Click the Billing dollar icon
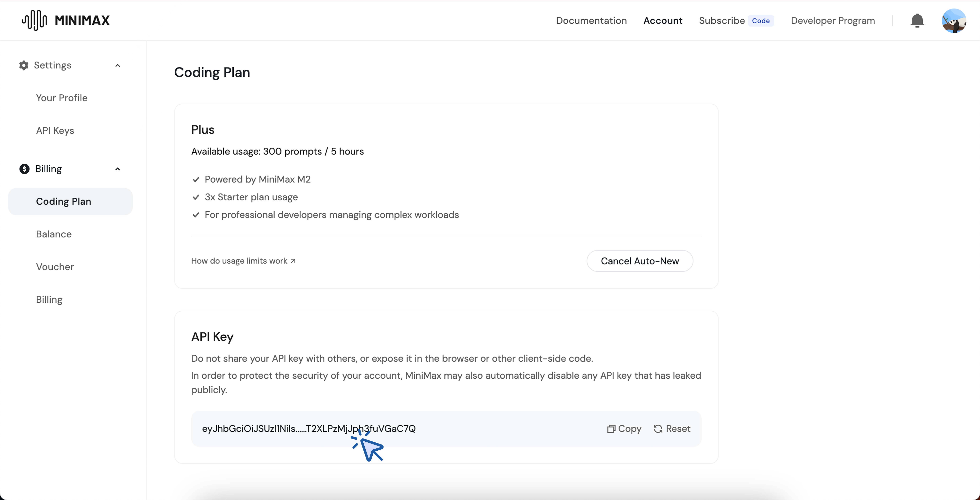The image size is (980, 500). [x=24, y=169]
